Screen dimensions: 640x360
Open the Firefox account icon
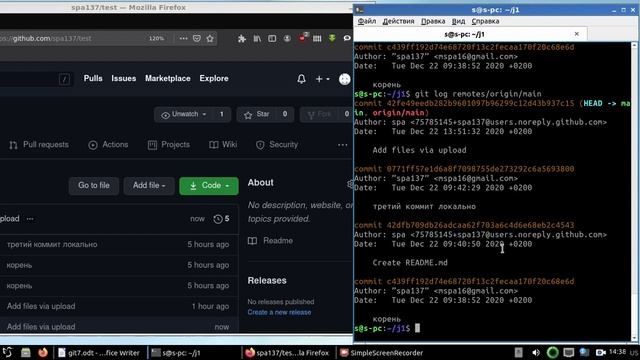click(287, 38)
